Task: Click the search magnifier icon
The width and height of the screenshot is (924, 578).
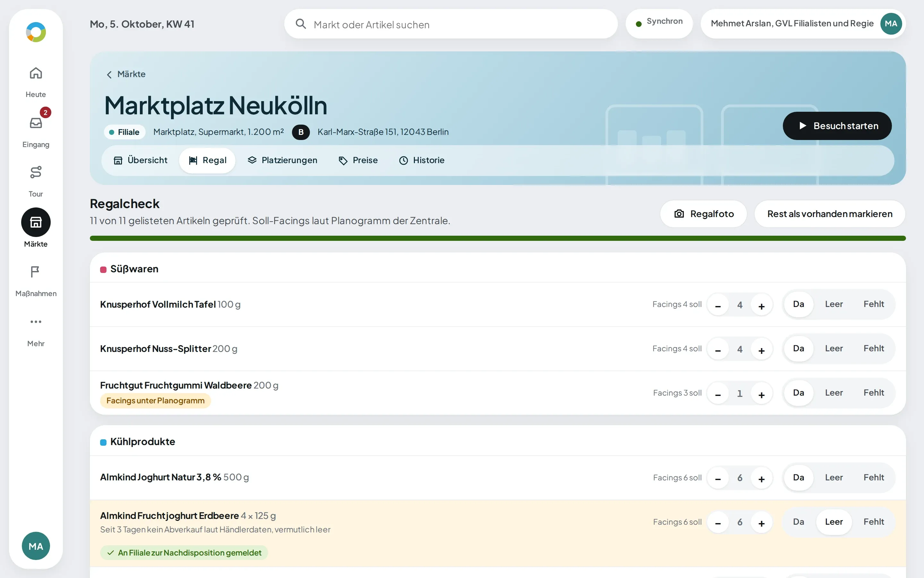Action: [x=301, y=24]
